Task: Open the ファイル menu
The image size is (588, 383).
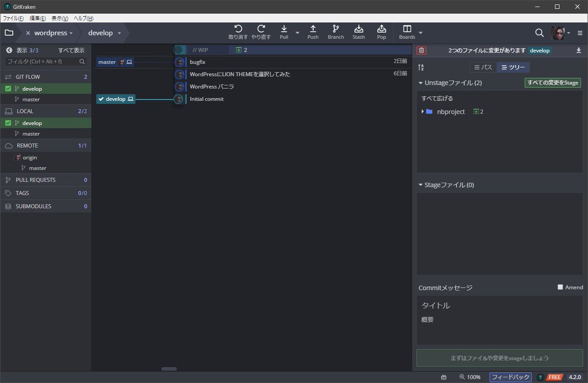Action: coord(13,18)
